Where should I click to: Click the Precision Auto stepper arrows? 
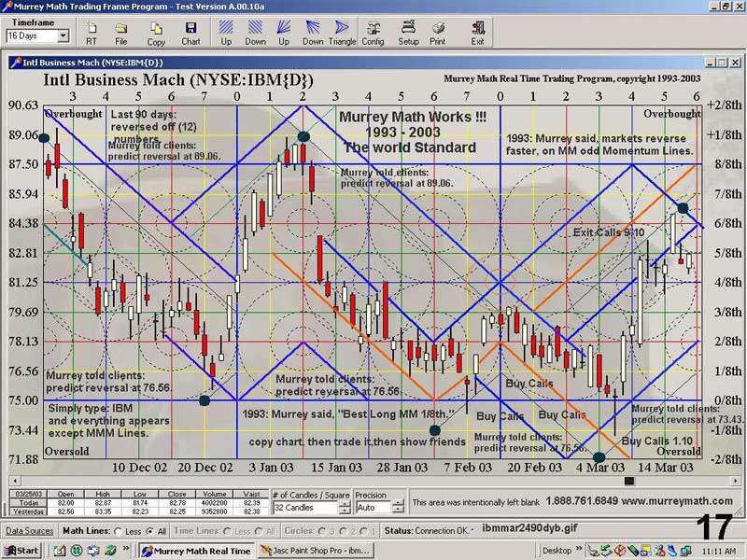tap(398, 508)
